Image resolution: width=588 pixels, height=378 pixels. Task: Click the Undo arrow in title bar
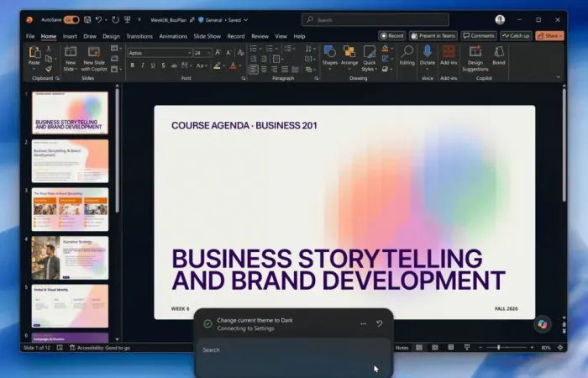98,20
